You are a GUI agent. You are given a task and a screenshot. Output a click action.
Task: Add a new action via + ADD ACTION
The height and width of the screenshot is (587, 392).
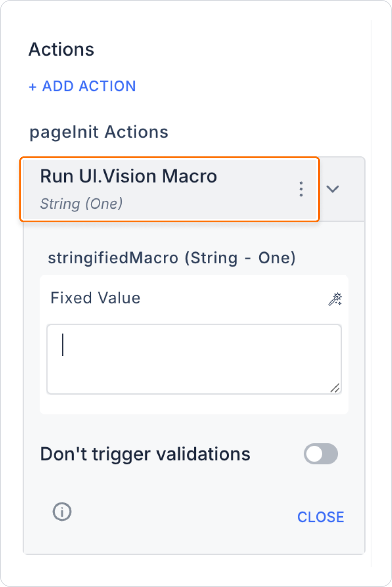point(82,86)
